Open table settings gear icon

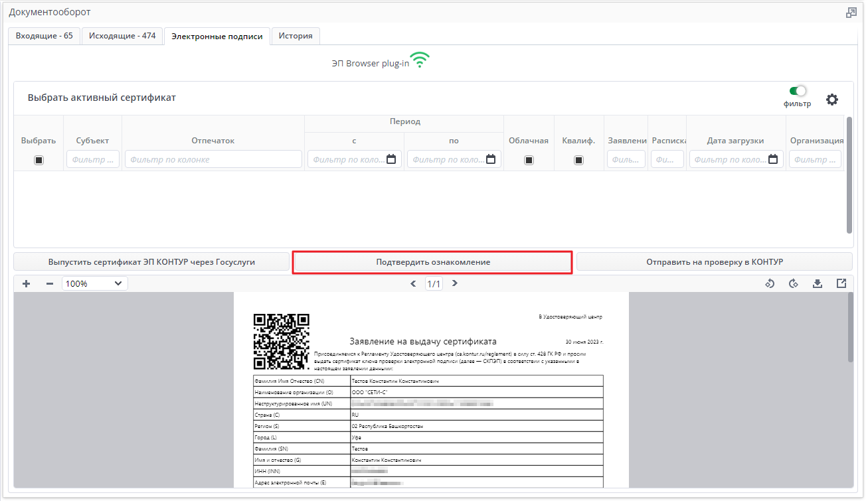[831, 100]
